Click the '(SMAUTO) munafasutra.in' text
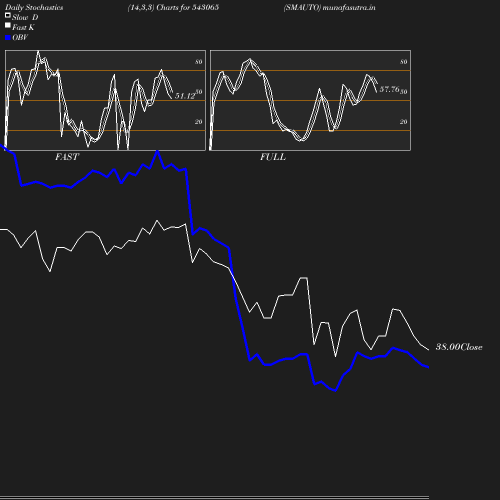 coord(329,7)
